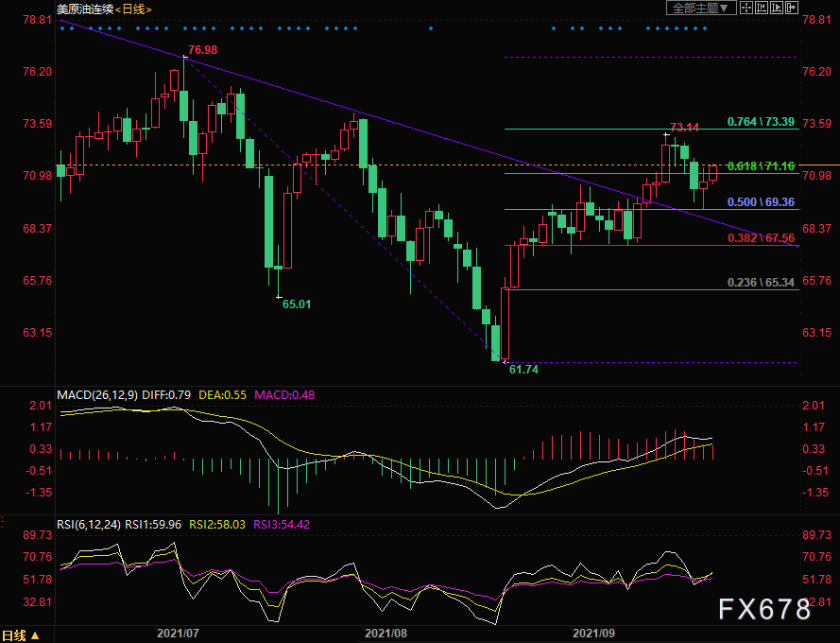This screenshot has height=643, width=840.
Task: Click the MACD:0.48 value
Action: click(x=284, y=395)
